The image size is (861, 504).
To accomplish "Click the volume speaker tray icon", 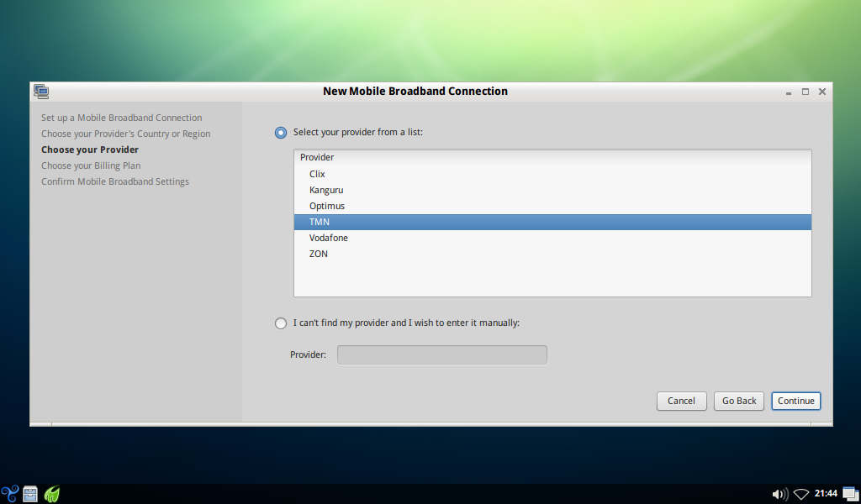I will pos(779,494).
